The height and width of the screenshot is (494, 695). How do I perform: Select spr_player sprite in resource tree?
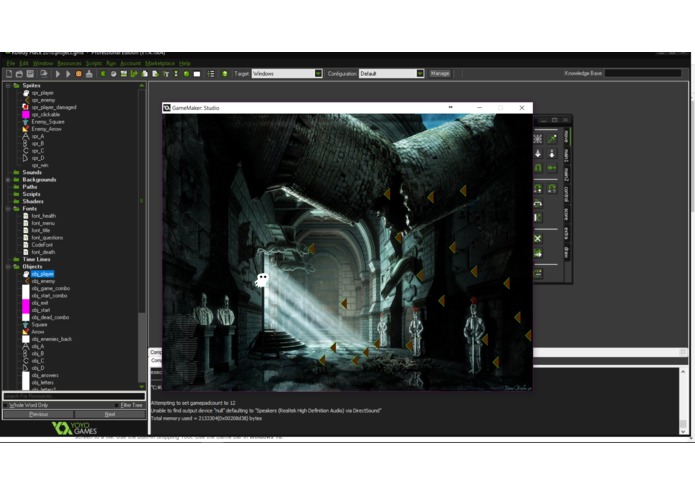pyautogui.click(x=43, y=93)
